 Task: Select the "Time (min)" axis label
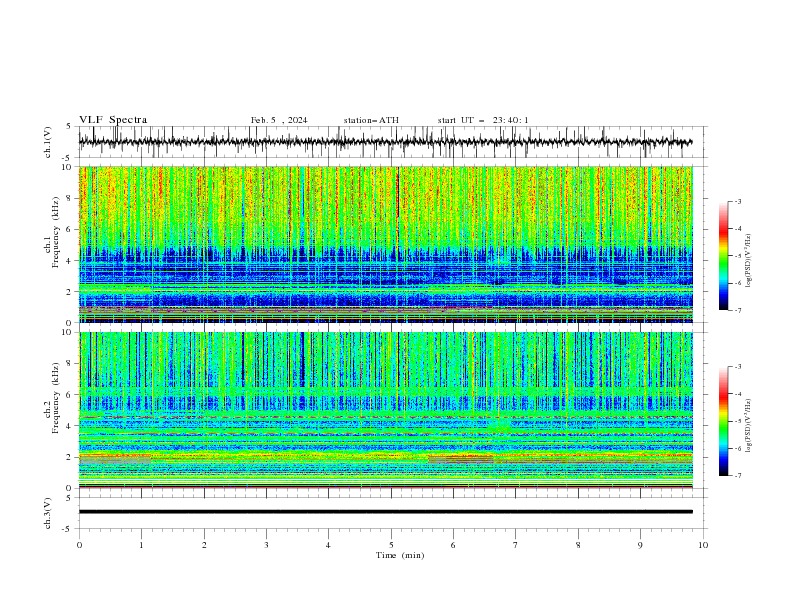[400, 555]
